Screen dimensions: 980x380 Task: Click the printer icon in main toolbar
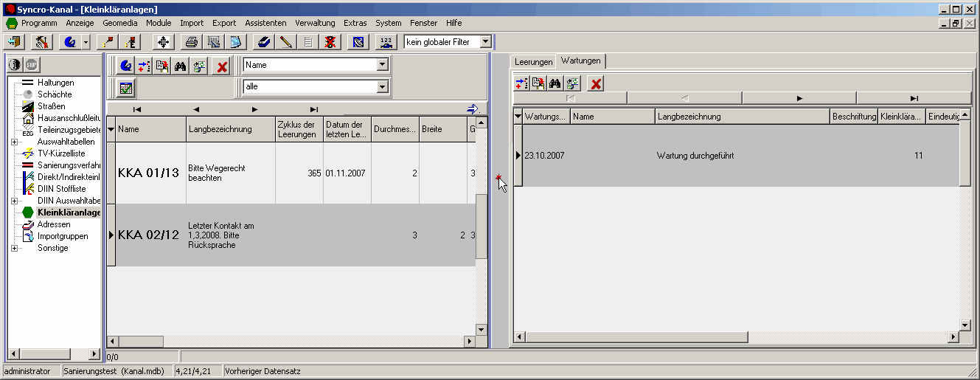192,42
